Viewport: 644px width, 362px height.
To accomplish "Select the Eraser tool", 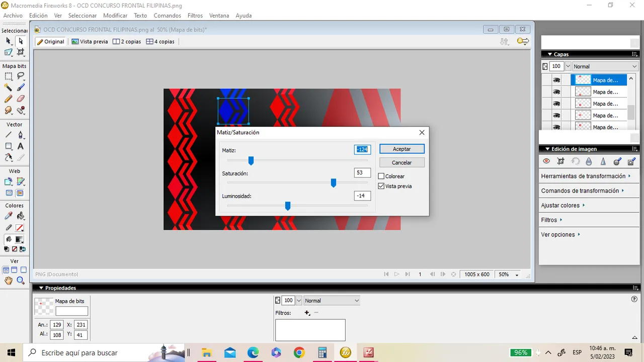I will (21, 99).
